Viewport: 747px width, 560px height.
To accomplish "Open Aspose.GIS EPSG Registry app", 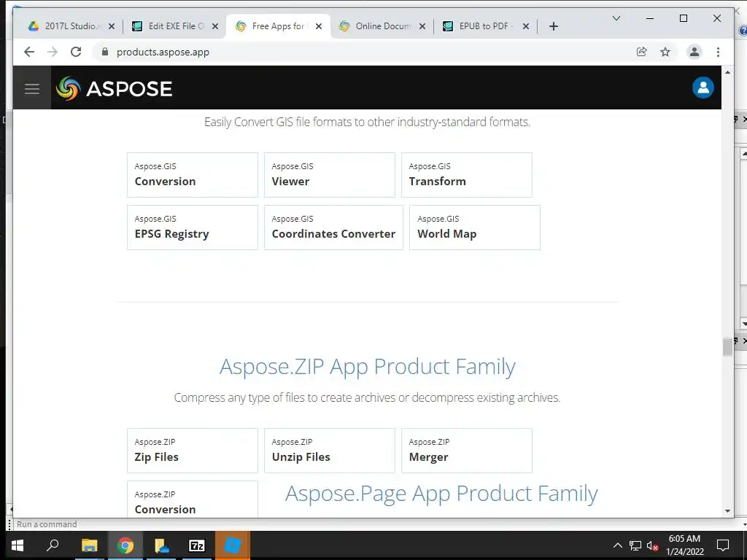I will 193,227.
